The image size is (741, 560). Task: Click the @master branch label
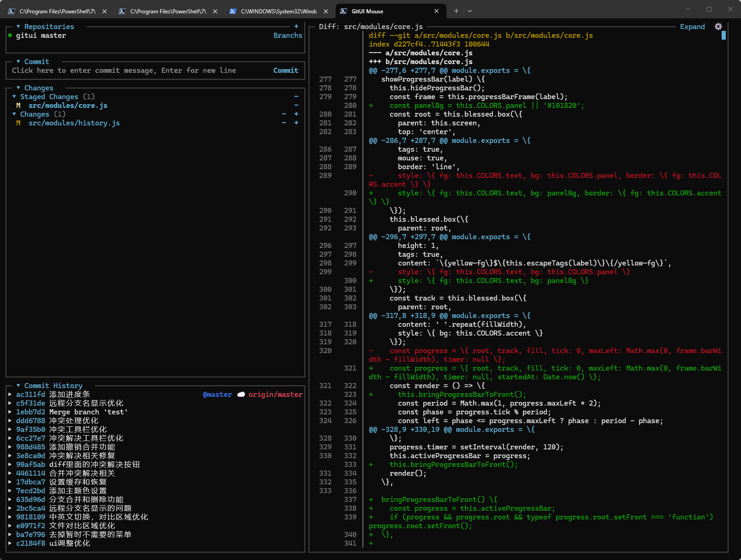click(217, 395)
